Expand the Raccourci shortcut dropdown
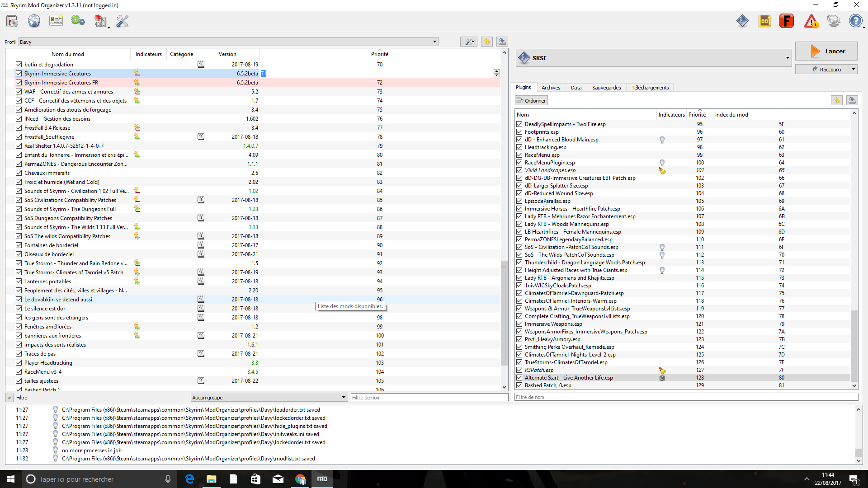This screenshot has width=868, height=488. (853, 69)
